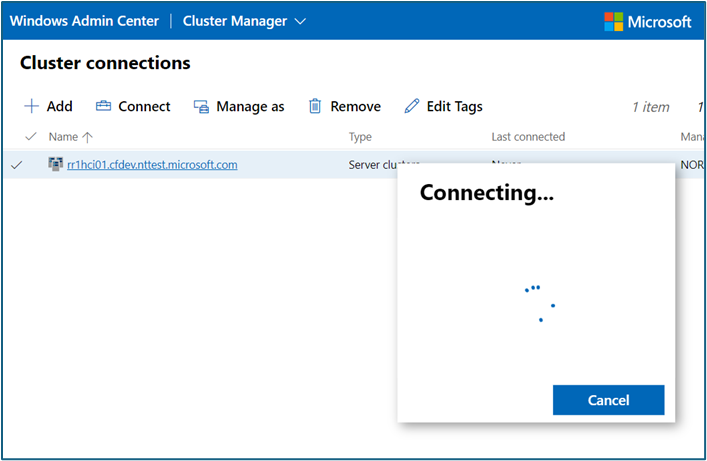Sort by the Type column header
Image resolution: width=707 pixels, height=461 pixels.
(360, 137)
